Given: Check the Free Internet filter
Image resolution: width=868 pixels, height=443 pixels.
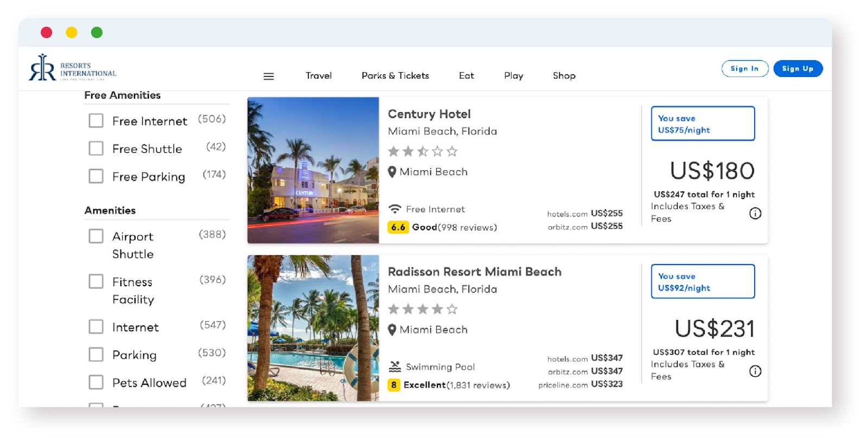Looking at the screenshot, I should pyautogui.click(x=96, y=120).
